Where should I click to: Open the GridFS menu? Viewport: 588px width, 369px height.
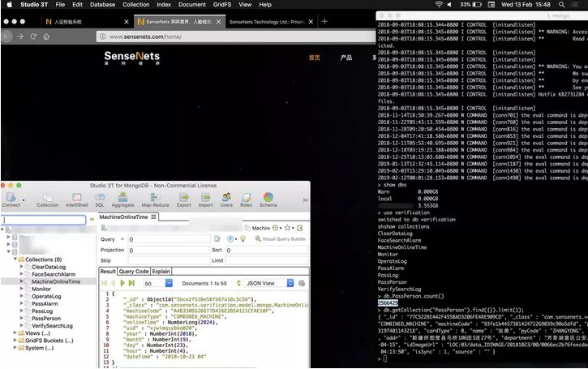coord(222,5)
